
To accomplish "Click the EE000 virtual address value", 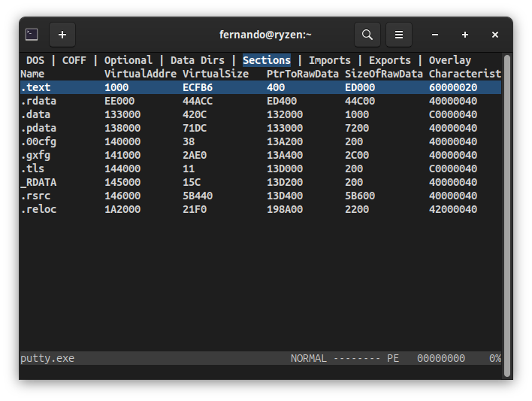I will [x=119, y=101].
